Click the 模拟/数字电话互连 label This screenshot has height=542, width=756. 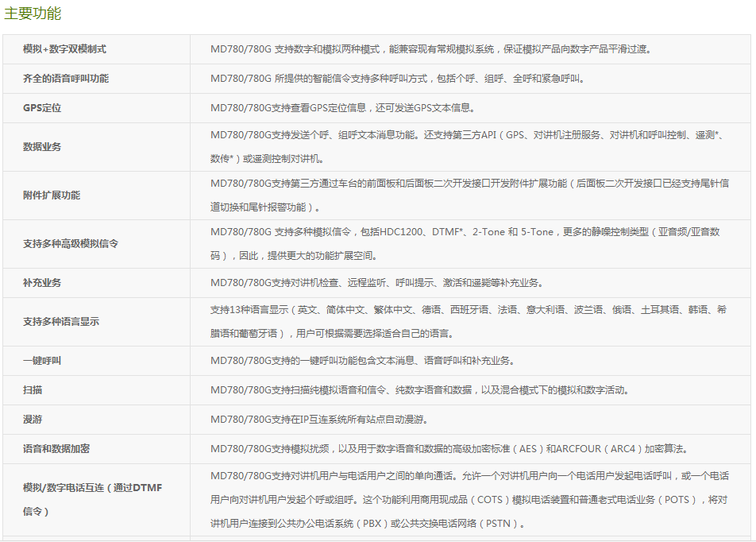tap(93, 500)
